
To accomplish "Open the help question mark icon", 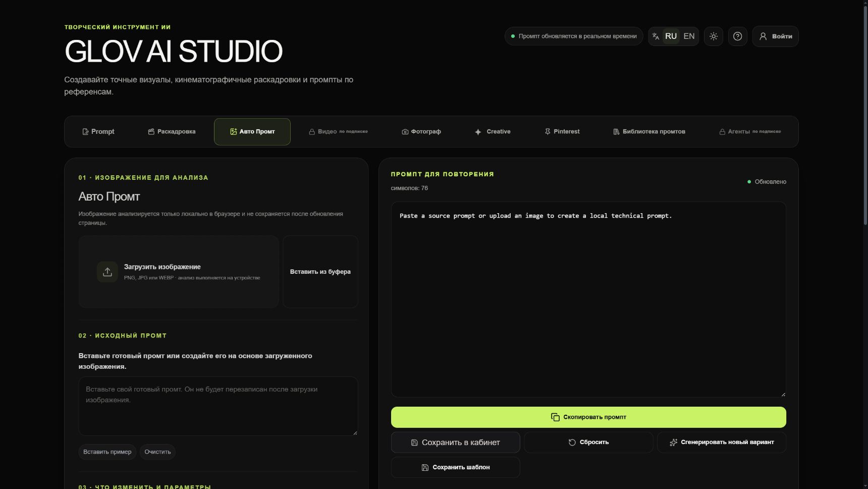I will click(737, 36).
